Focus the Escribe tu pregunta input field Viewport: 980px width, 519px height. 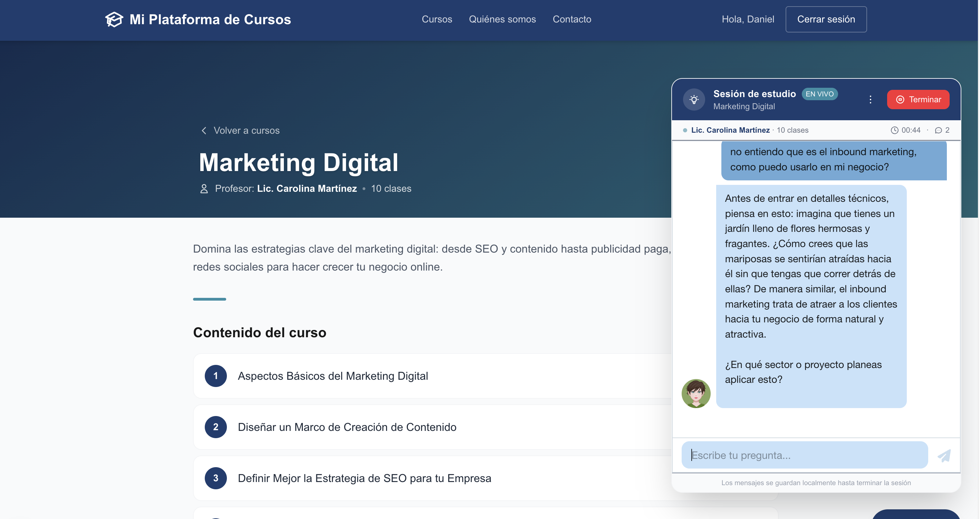point(804,455)
